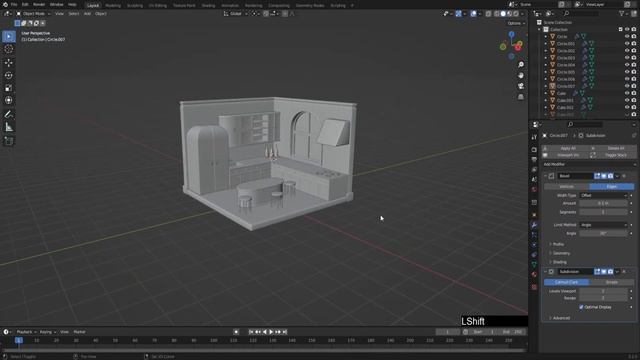Screen dimensions: 640x360
Task: Select the Measure tool
Action: click(x=9, y=127)
